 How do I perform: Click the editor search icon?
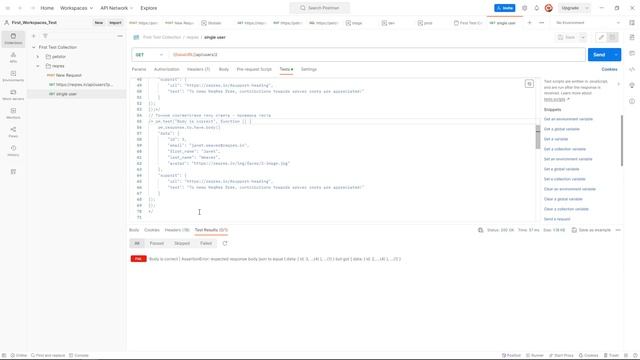529,84
